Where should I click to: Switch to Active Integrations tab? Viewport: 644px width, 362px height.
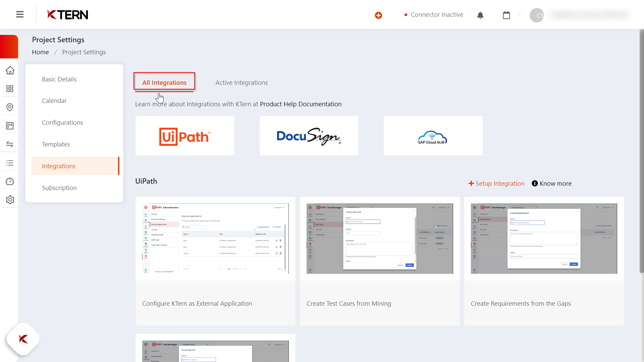click(x=241, y=82)
